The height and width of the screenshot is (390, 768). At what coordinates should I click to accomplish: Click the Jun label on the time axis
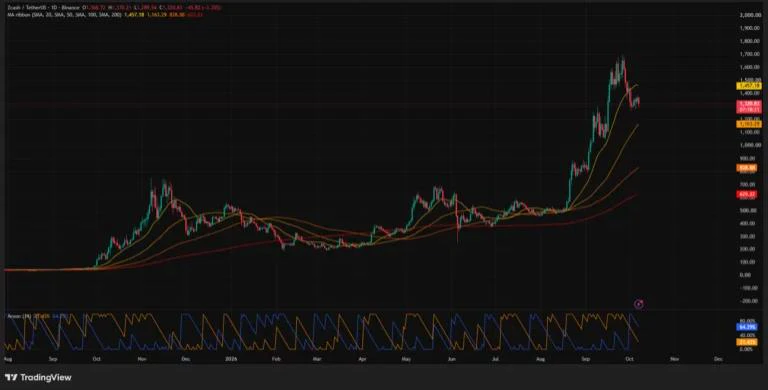[x=452, y=359]
